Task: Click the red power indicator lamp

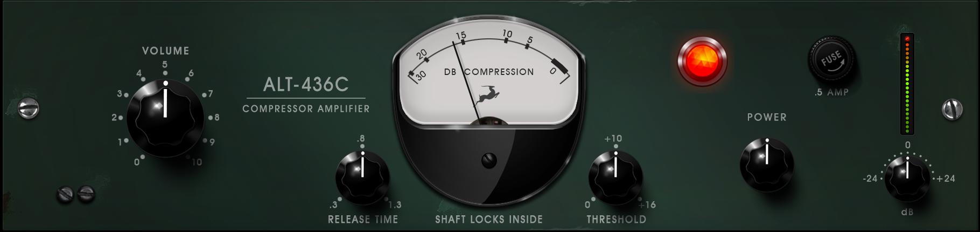Action: coord(702,60)
